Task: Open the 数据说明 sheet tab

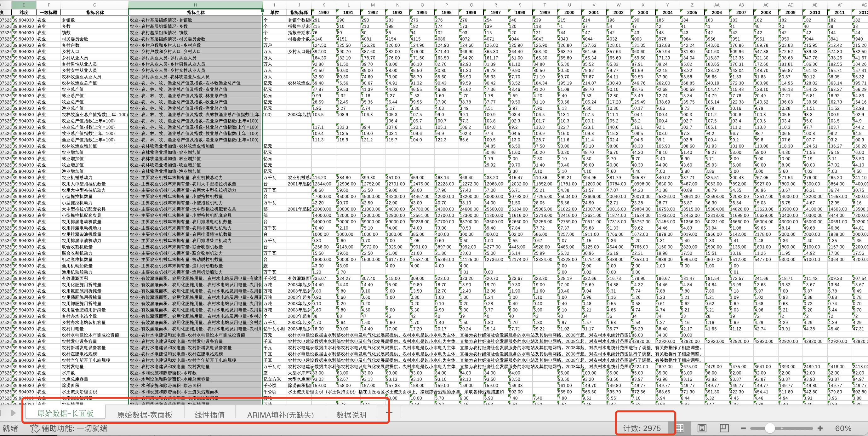Action: pos(351,415)
